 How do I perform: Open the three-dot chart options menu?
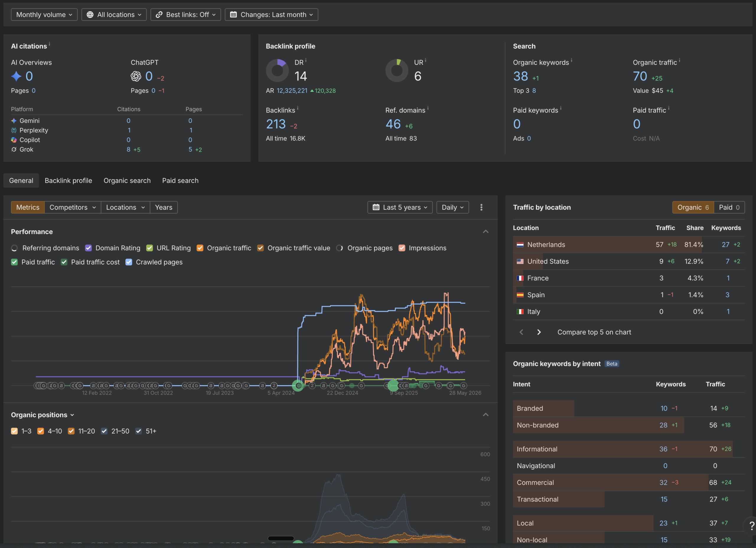[481, 207]
